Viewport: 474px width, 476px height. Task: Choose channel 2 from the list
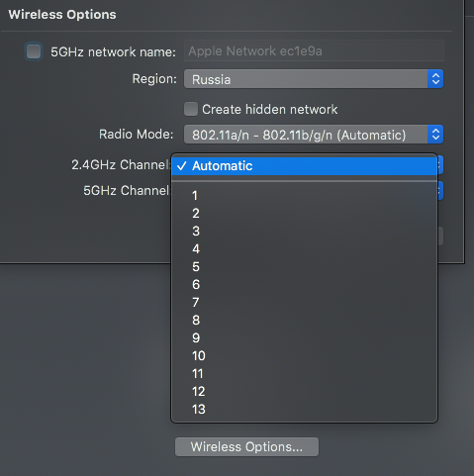point(305,214)
